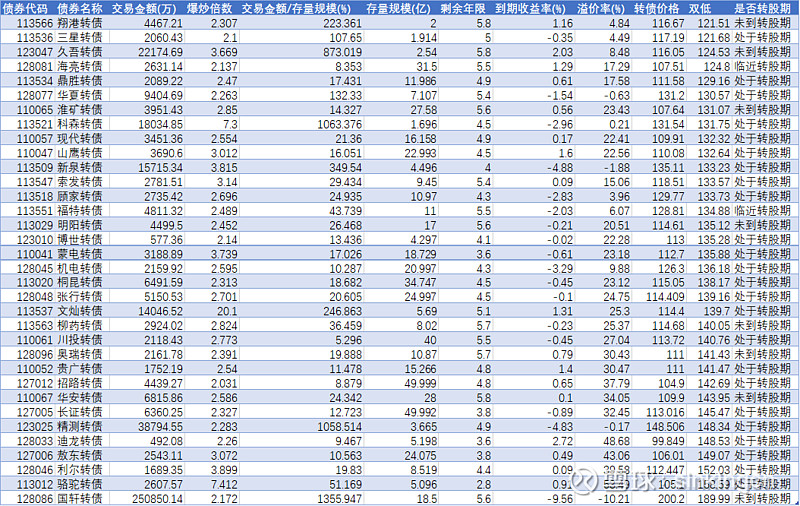Click the 交易金额(万) column header
Screen dimensions: 800x506
[x=144, y=8]
